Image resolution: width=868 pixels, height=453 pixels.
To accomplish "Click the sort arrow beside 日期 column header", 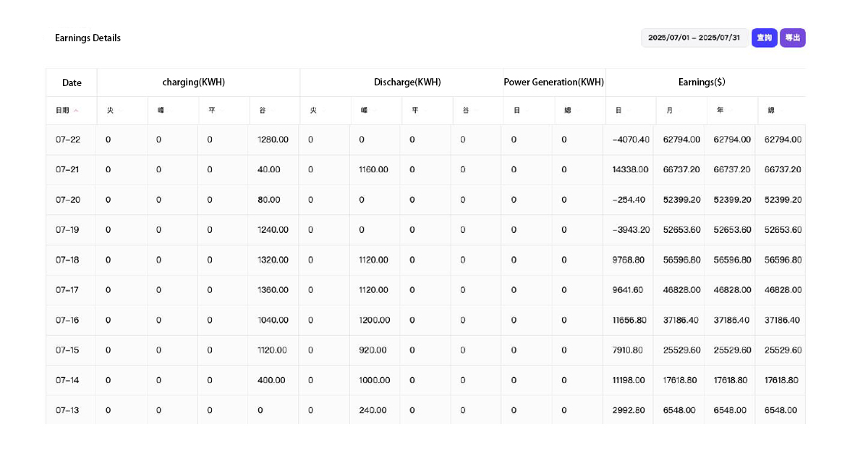I will (76, 111).
